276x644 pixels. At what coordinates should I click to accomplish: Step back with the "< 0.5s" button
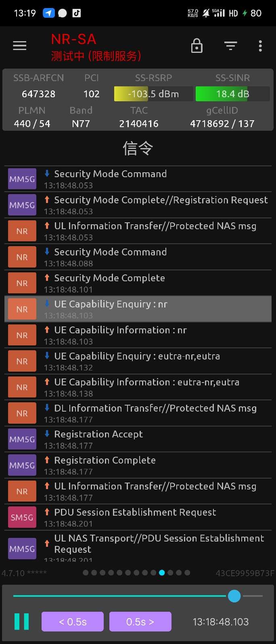(73, 622)
